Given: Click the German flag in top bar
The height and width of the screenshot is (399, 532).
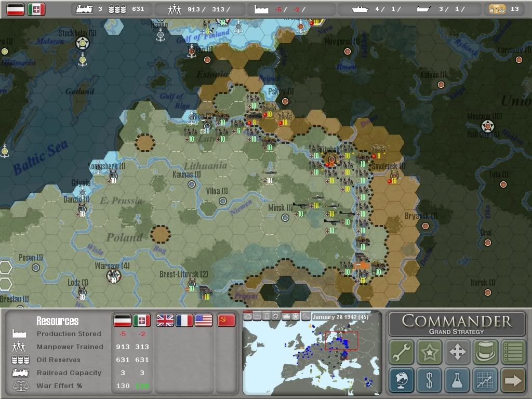Looking at the screenshot, I should (x=16, y=9).
